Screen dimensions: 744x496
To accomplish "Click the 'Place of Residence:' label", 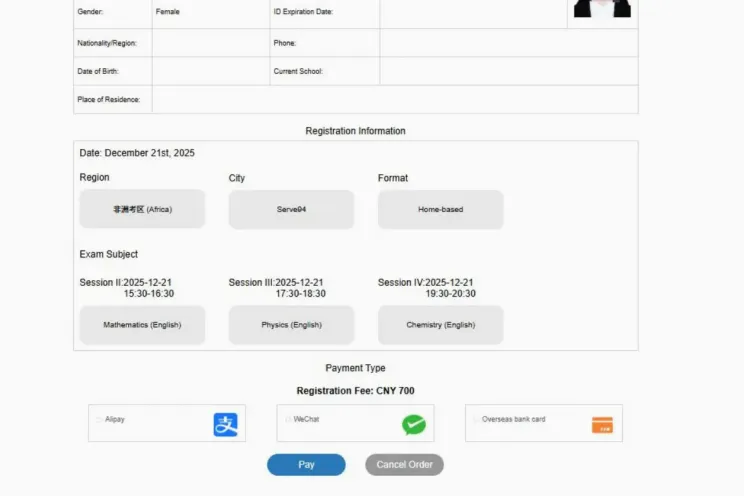I will pos(109,100).
